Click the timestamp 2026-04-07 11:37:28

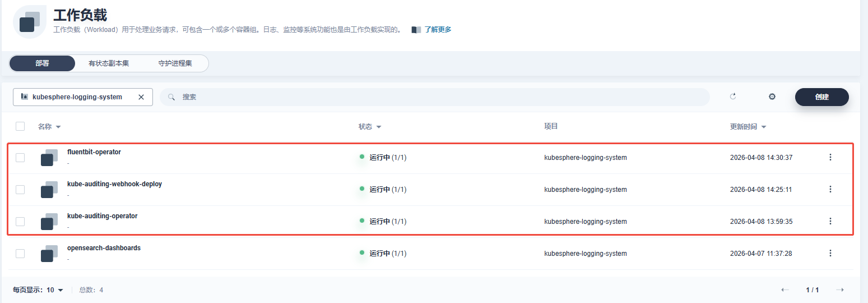tap(761, 254)
